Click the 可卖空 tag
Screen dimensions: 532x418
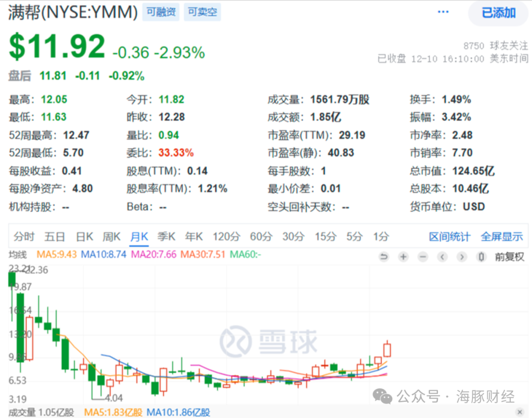pos(202,12)
